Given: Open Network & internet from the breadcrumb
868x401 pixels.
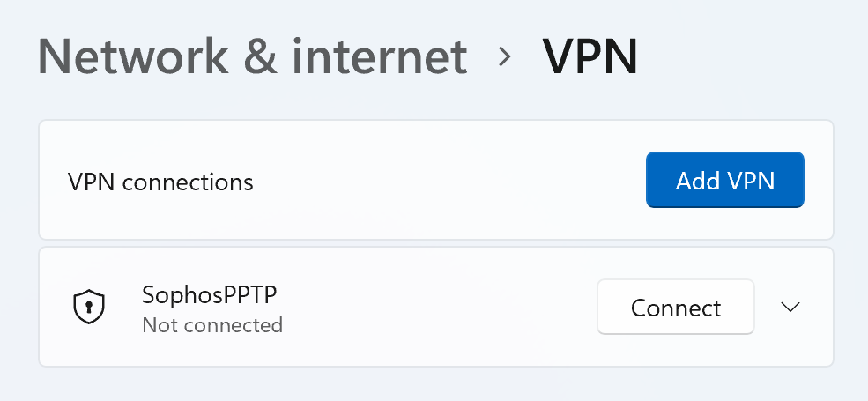Looking at the screenshot, I should pos(252,56).
